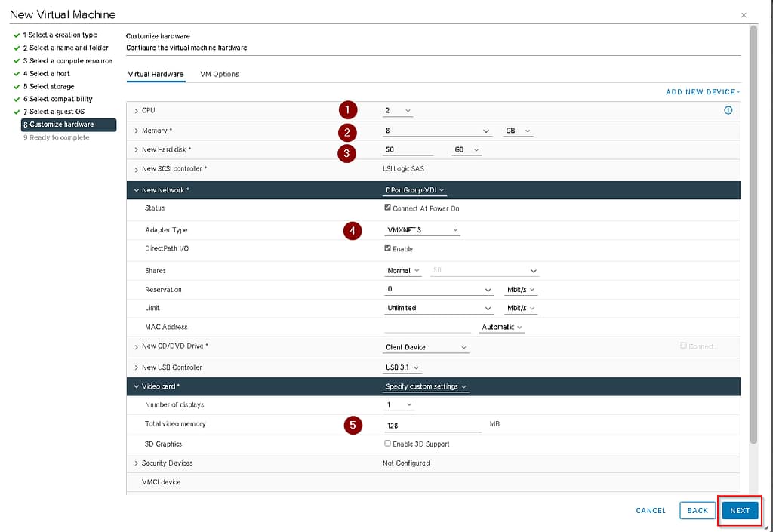Open the Adapter Type VMXNET 3 dropdown
The image size is (773, 532).
tap(422, 230)
